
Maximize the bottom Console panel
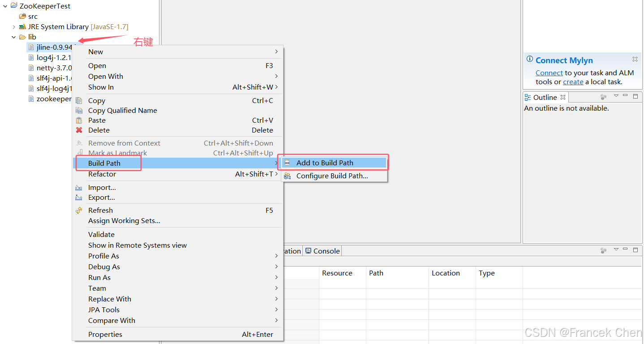pyautogui.click(x=635, y=249)
